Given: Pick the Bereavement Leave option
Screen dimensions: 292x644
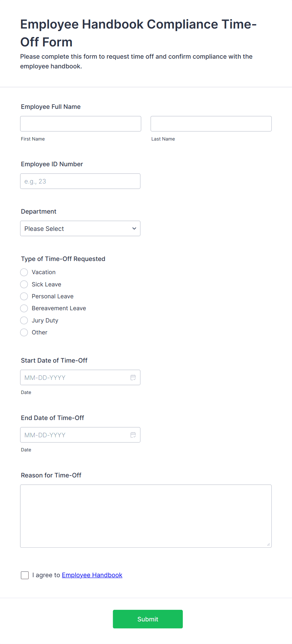Looking at the screenshot, I should pos(24,308).
